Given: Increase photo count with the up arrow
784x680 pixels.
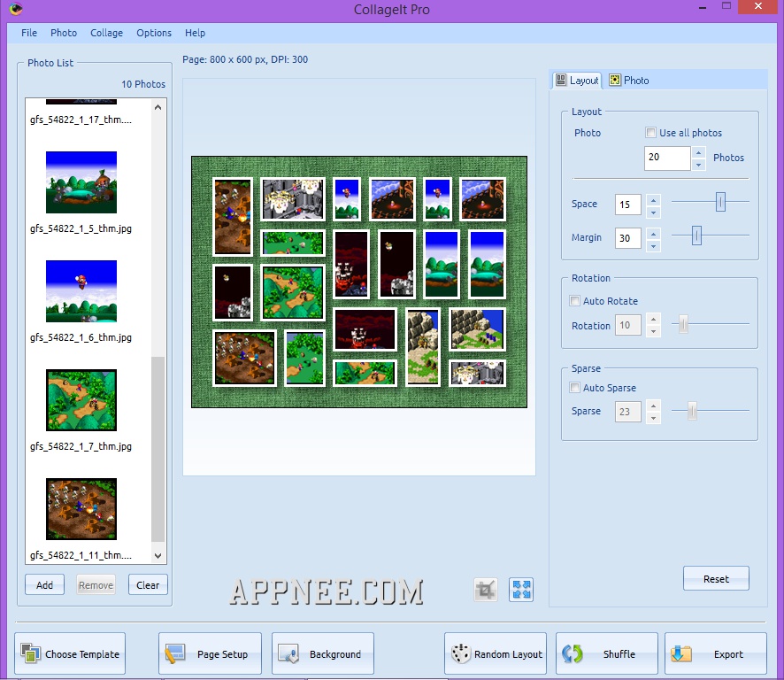Looking at the screenshot, I should click(699, 152).
